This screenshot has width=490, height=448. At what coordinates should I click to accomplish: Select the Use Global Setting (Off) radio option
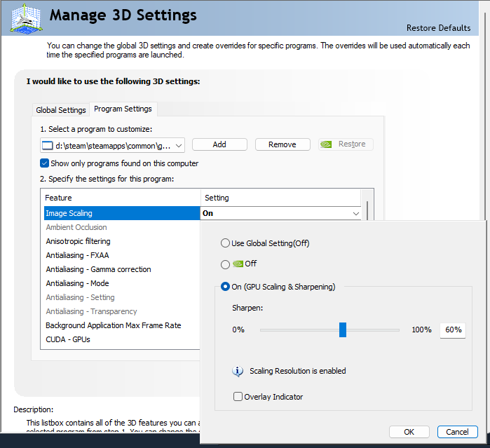coord(225,243)
